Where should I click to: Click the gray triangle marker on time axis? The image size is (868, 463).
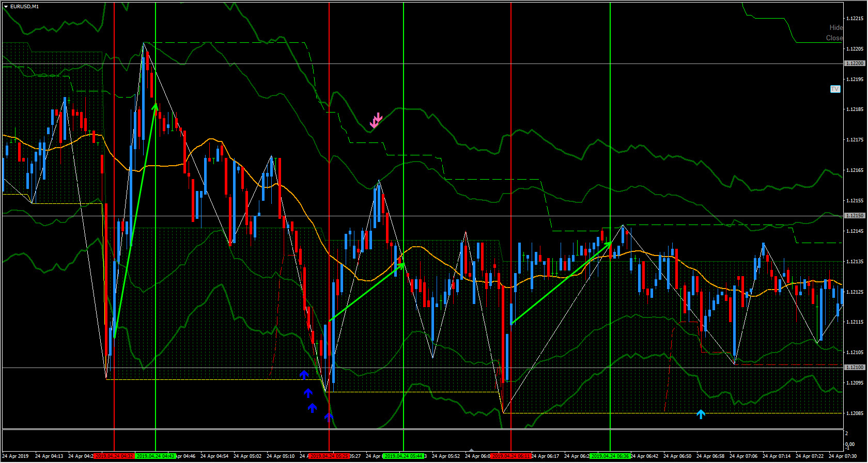[x=471, y=450]
